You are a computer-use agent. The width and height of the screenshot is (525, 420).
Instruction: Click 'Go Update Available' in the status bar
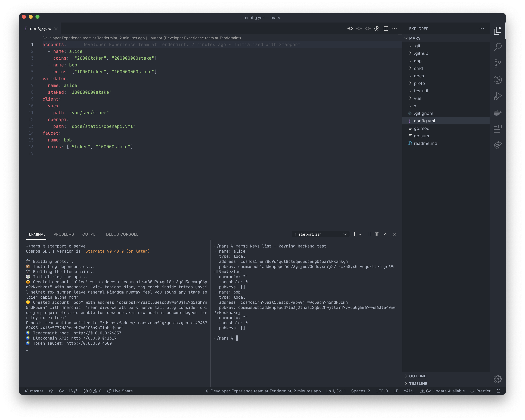(x=442, y=391)
